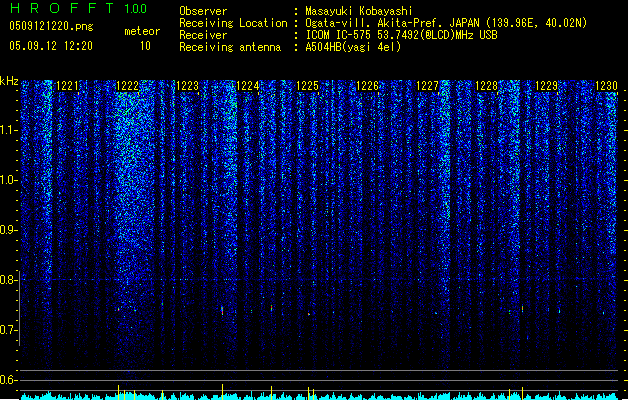
Task: Click the meteor count value 10
Action: [145, 46]
